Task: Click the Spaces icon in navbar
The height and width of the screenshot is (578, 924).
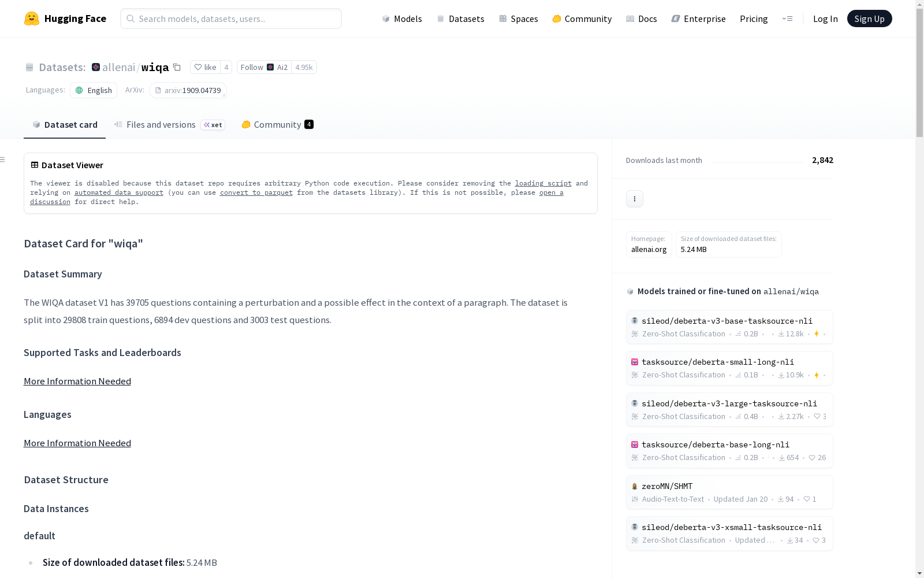Action: tap(502, 18)
